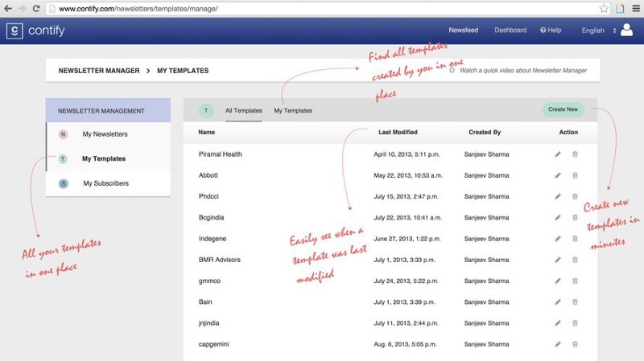Edit the gmmco template
Viewport: 644px width, 361px height.
point(557,281)
